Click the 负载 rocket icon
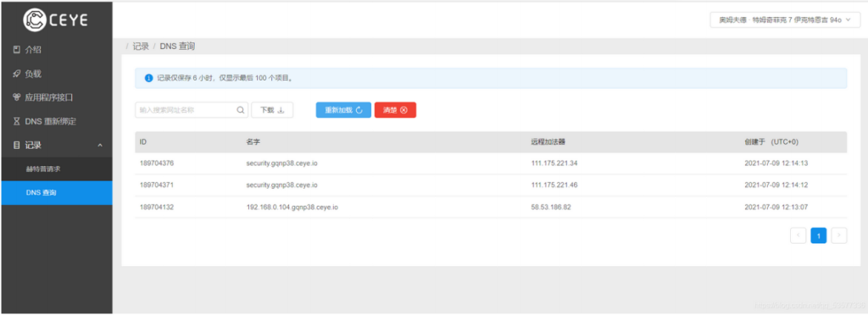Viewport: 868px width, 315px height. (x=17, y=74)
